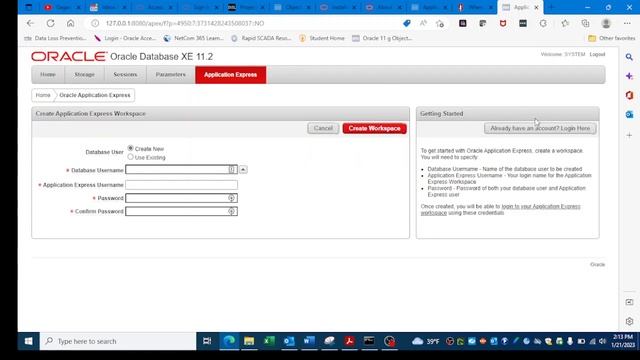Click the key icon in Confirm Password field

coord(231,211)
